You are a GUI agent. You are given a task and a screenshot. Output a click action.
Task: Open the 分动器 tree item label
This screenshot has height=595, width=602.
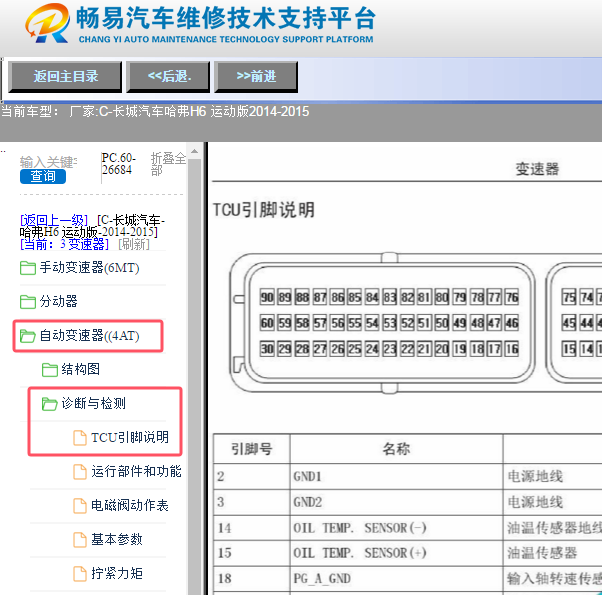point(58,302)
